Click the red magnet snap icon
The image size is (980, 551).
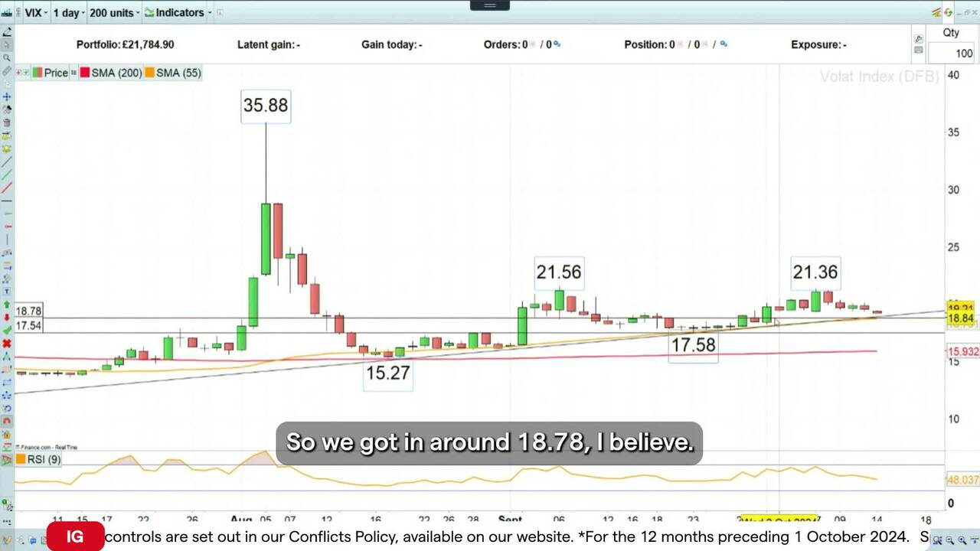tap(7, 421)
